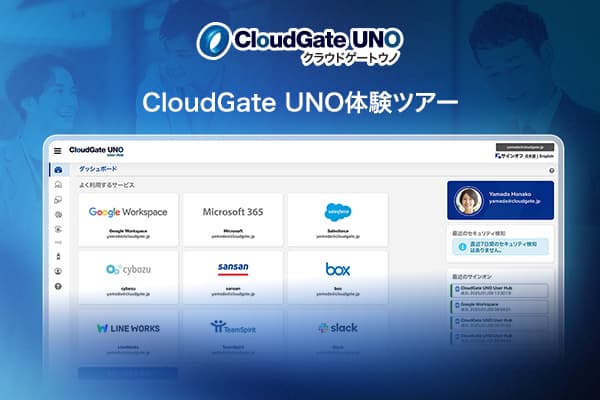This screenshot has height=400, width=600.
Task: Click the ダッシュボード heading
Action: 98,168
